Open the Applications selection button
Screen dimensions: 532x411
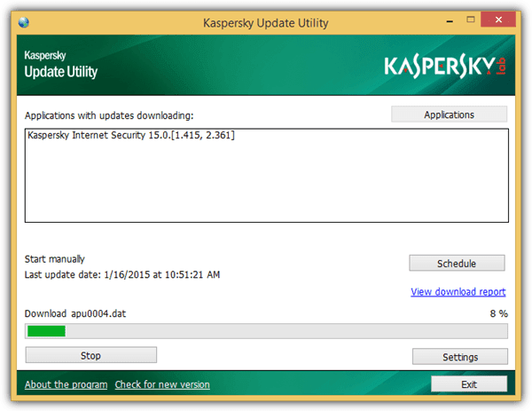[x=449, y=115]
